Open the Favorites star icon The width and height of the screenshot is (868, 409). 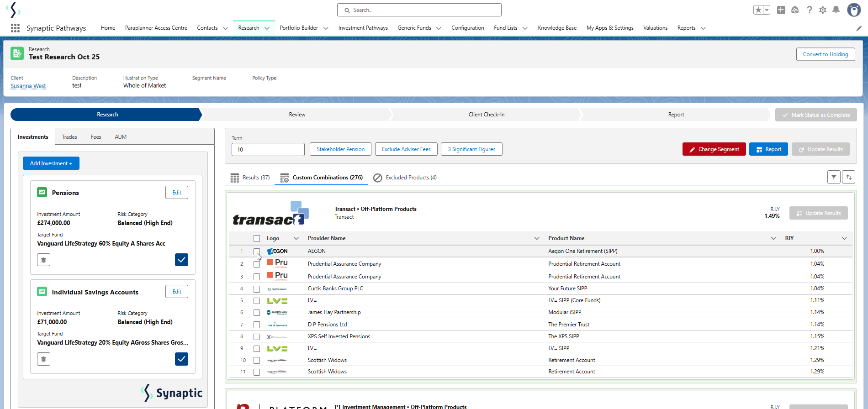[758, 10]
